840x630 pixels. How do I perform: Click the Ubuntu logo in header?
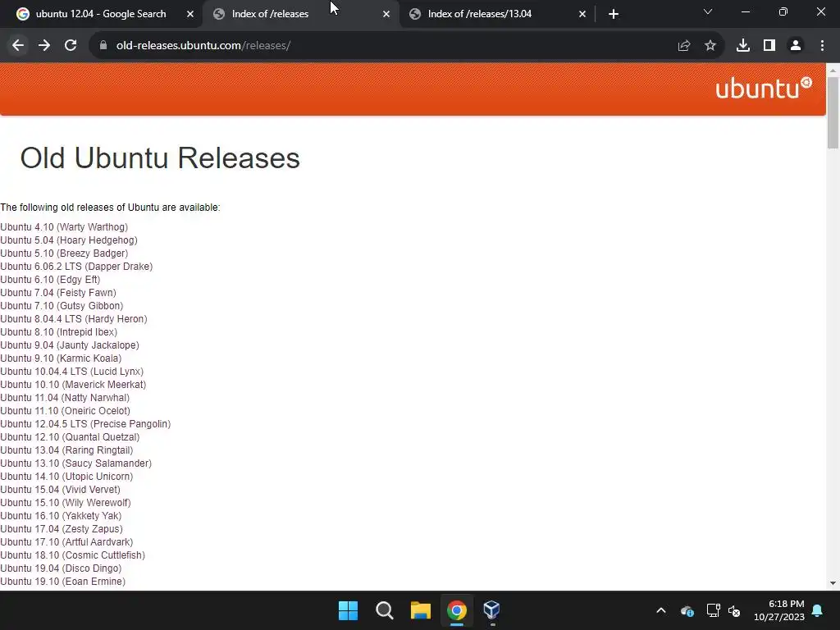point(764,88)
